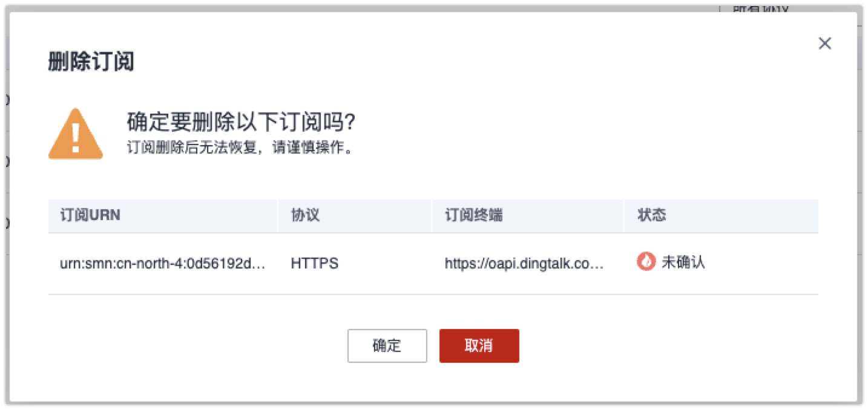
Task: Close the 删除订阅 dialog with the X
Action: coord(824,44)
